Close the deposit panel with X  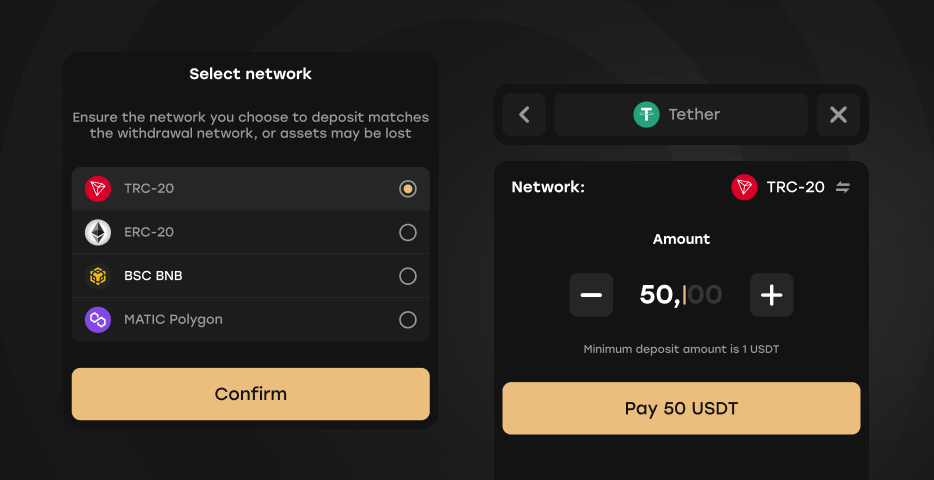click(838, 114)
